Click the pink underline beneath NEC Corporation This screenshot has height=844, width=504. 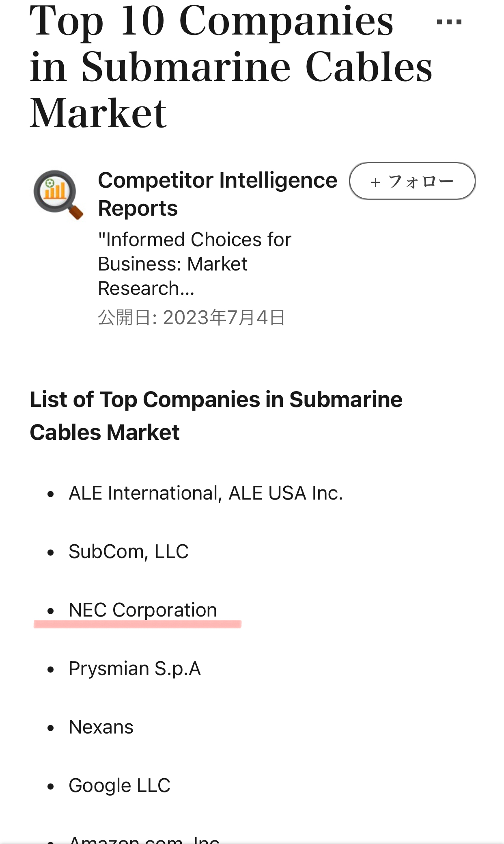138,624
